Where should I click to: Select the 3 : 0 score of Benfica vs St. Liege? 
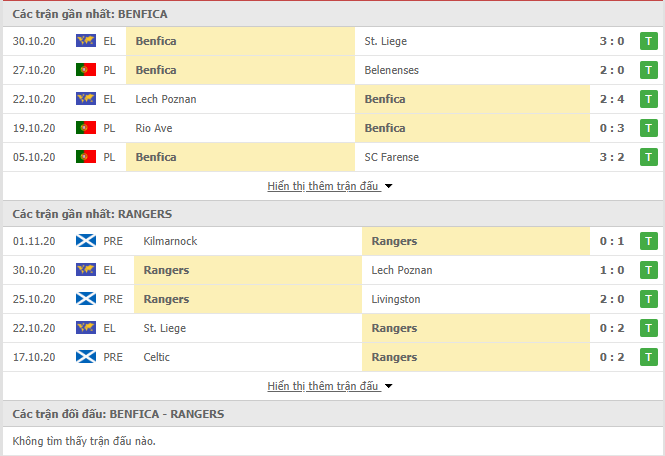click(612, 41)
